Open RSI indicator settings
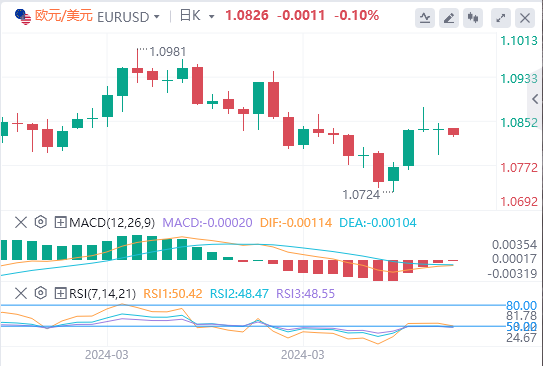The image size is (543, 366). [x=41, y=293]
